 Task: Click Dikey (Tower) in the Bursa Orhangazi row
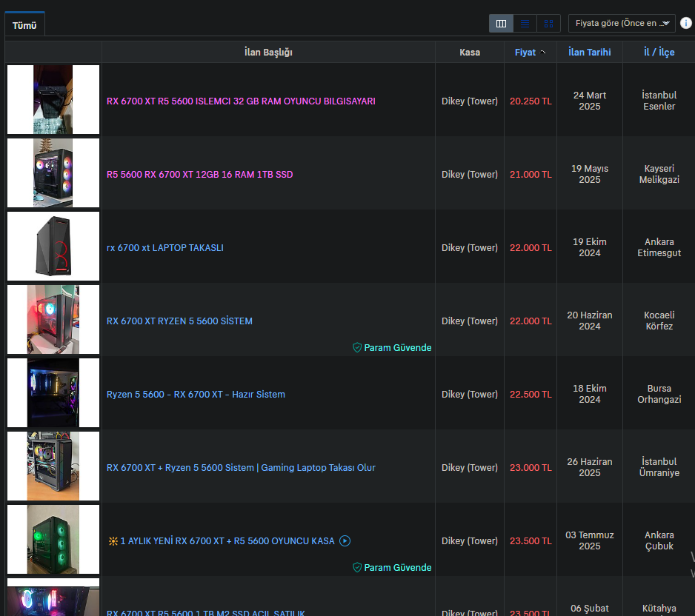[470, 394]
